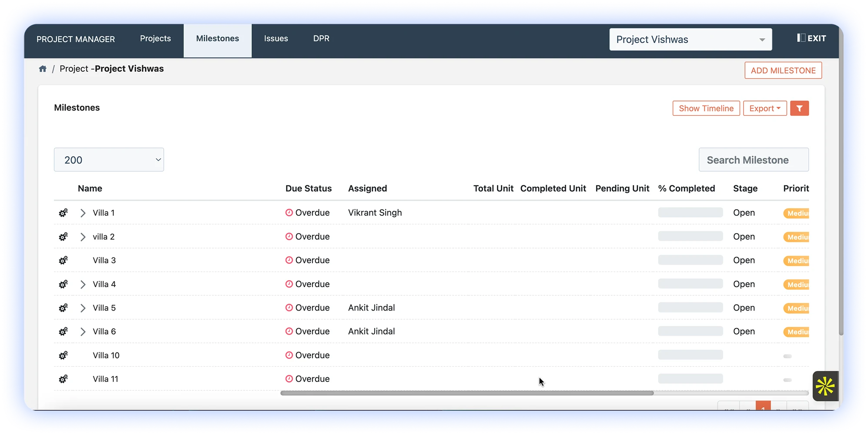Viewport: 868px width, 435px height.
Task: Expand the Villa 1 milestone row
Action: pos(83,213)
